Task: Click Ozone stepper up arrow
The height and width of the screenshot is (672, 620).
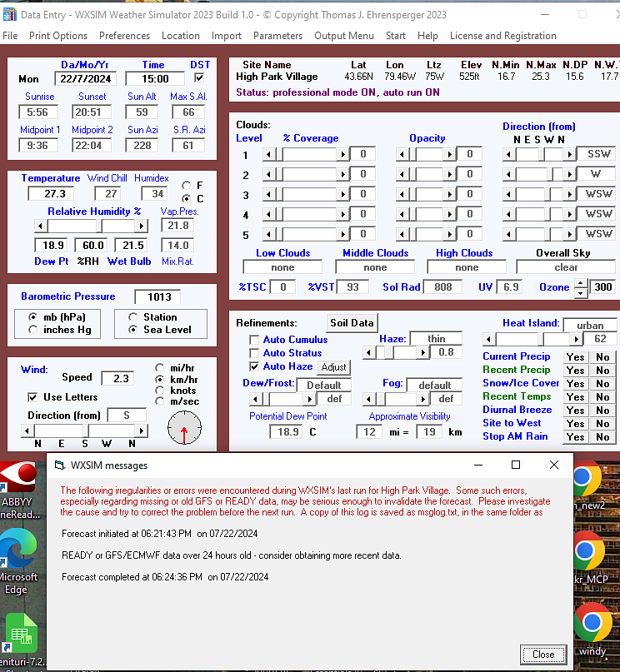Action: click(x=580, y=283)
